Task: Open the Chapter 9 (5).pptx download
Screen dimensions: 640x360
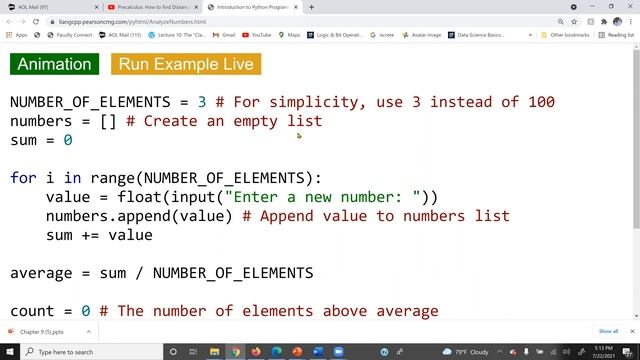Action: tap(41, 332)
